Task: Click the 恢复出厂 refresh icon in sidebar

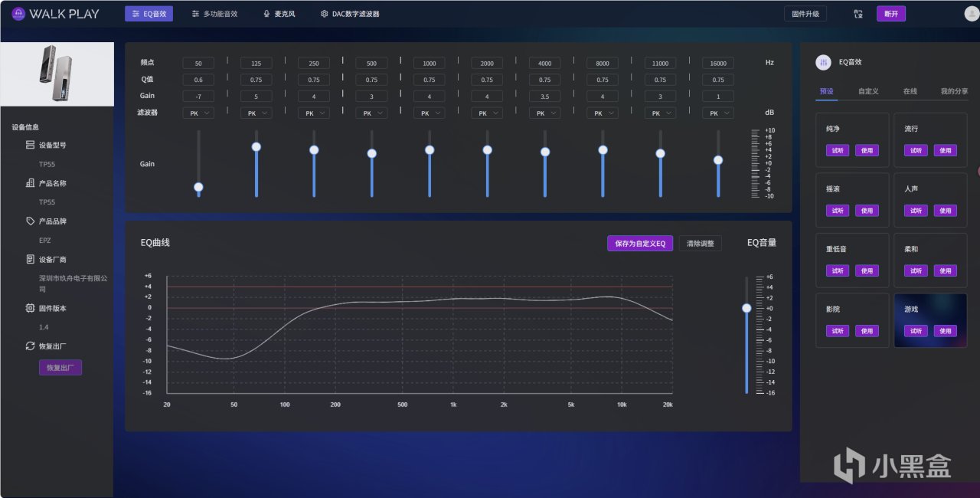Action: (30, 346)
